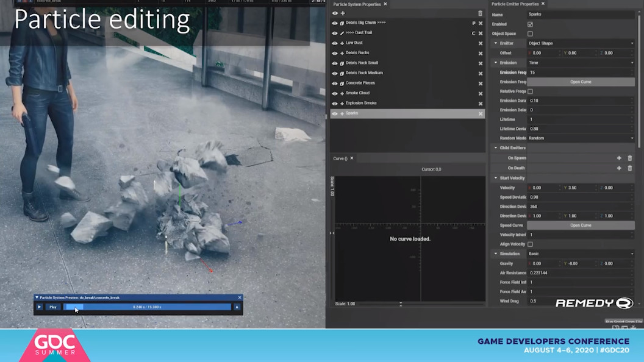Delete the Smoke Cloud emitter using its X

[481, 93]
